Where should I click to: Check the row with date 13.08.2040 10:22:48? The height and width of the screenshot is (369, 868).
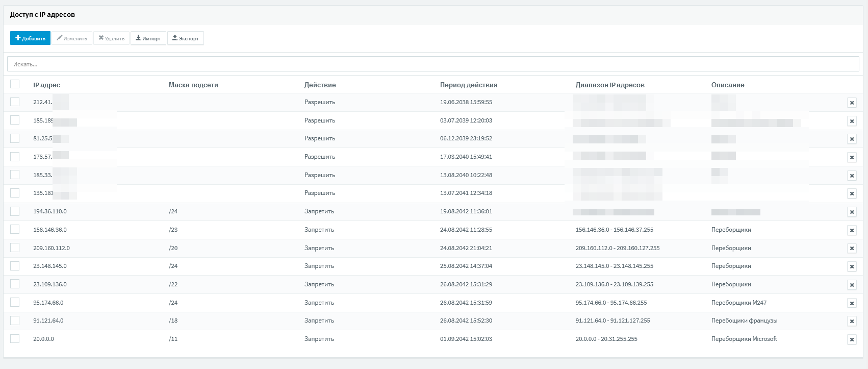[x=15, y=175]
